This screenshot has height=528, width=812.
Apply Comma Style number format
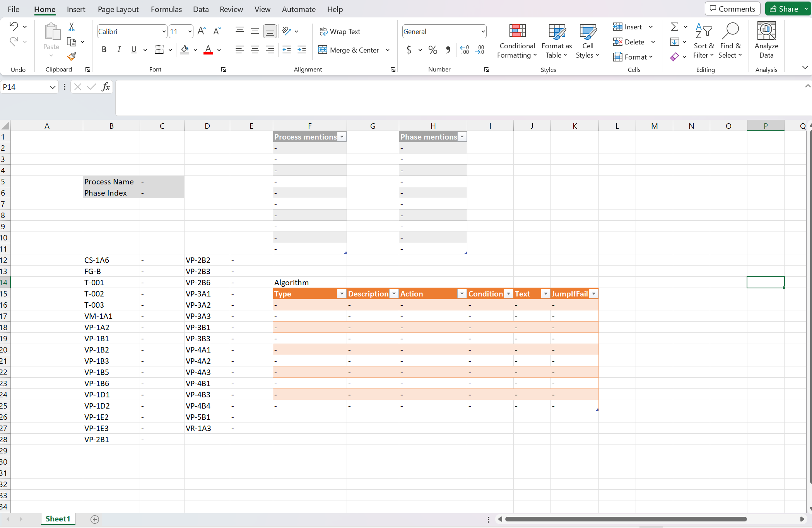click(x=448, y=50)
